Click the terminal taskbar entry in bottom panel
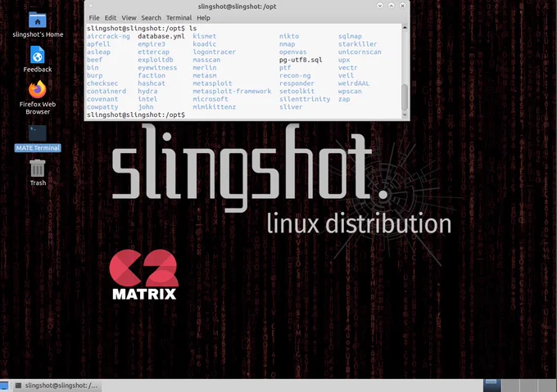 coord(57,385)
